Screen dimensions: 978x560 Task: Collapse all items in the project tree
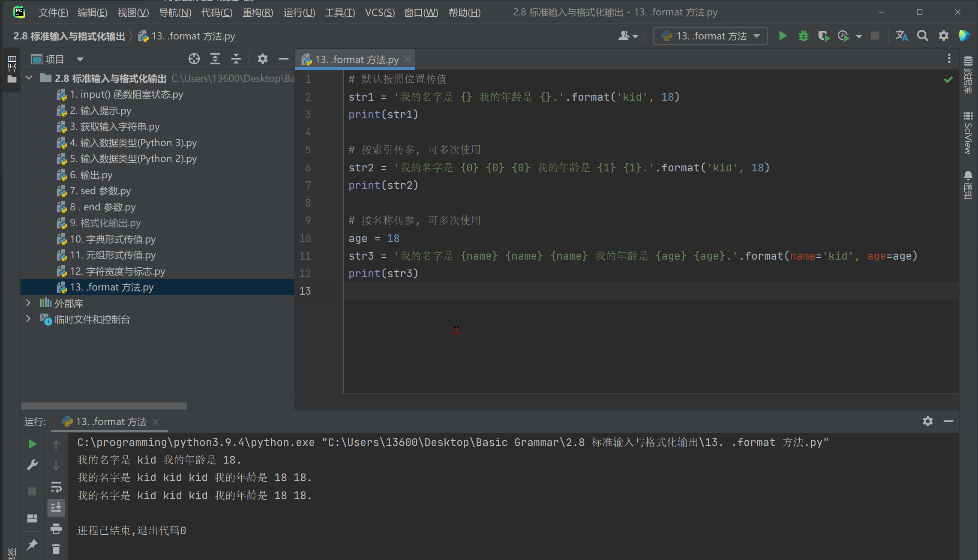point(236,59)
